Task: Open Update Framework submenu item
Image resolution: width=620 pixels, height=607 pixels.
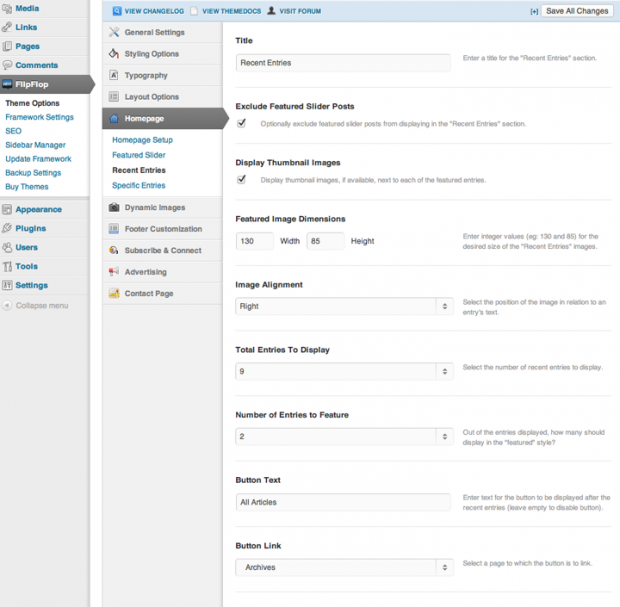Action: (38, 159)
